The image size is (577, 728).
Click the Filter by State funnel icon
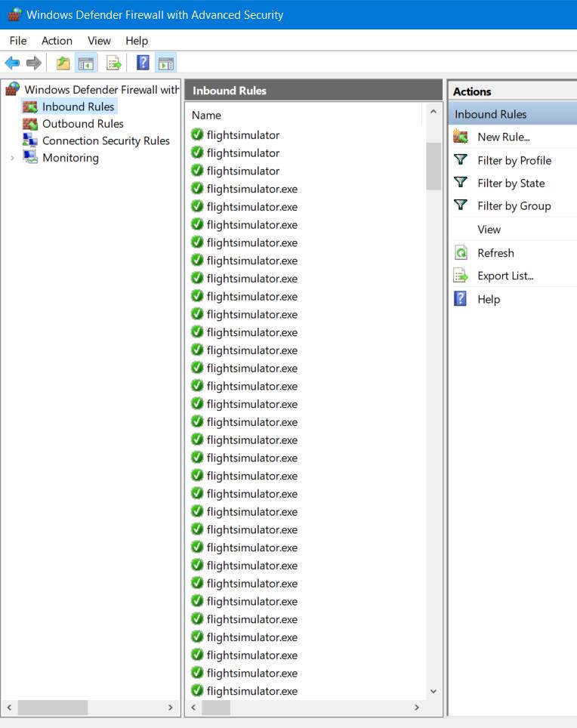pos(461,183)
